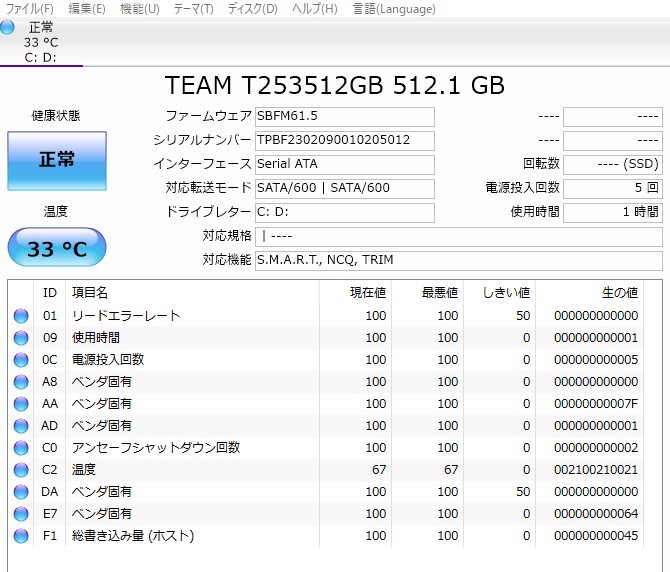Click the status orb for ID 09 使用時間
Image resolution: width=670 pixels, height=572 pixels.
(21, 338)
